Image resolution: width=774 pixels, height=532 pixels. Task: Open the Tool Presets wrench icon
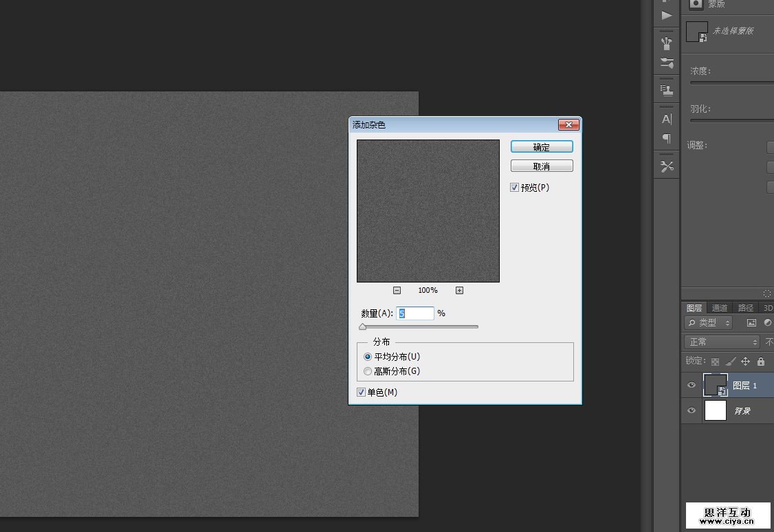tap(667, 166)
